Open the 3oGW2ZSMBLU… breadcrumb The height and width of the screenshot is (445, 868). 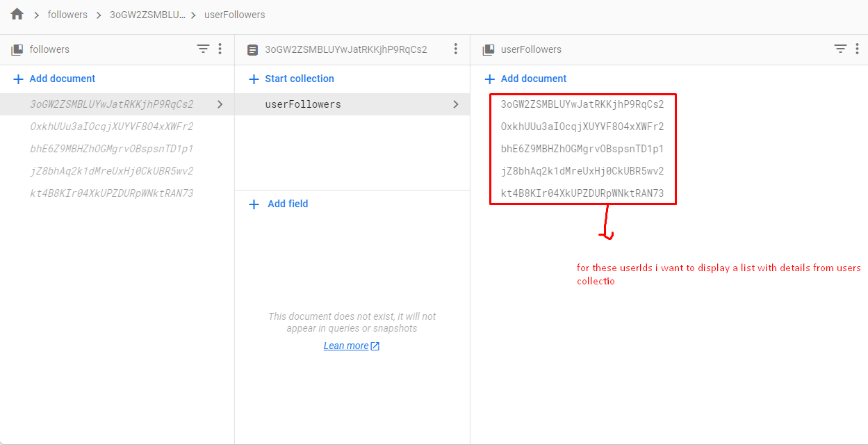click(x=148, y=15)
